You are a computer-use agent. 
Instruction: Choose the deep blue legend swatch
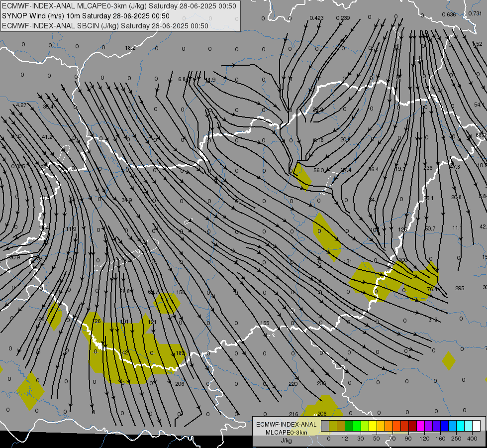[444, 426]
